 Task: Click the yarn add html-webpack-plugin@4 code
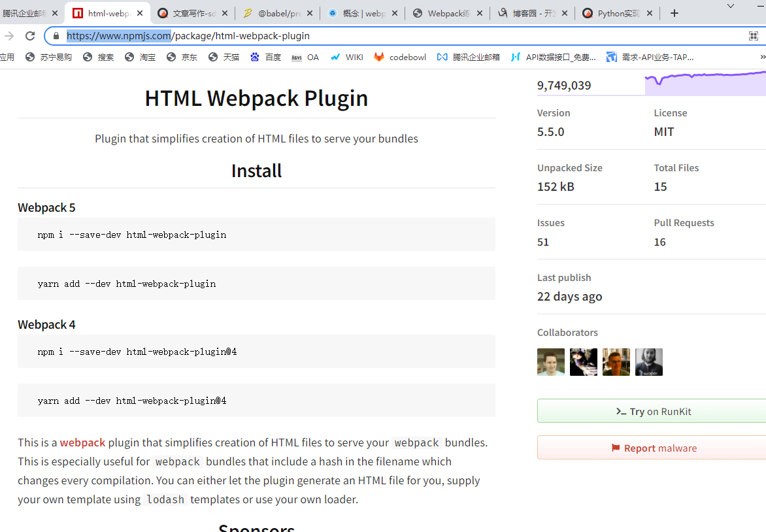pyautogui.click(x=132, y=401)
